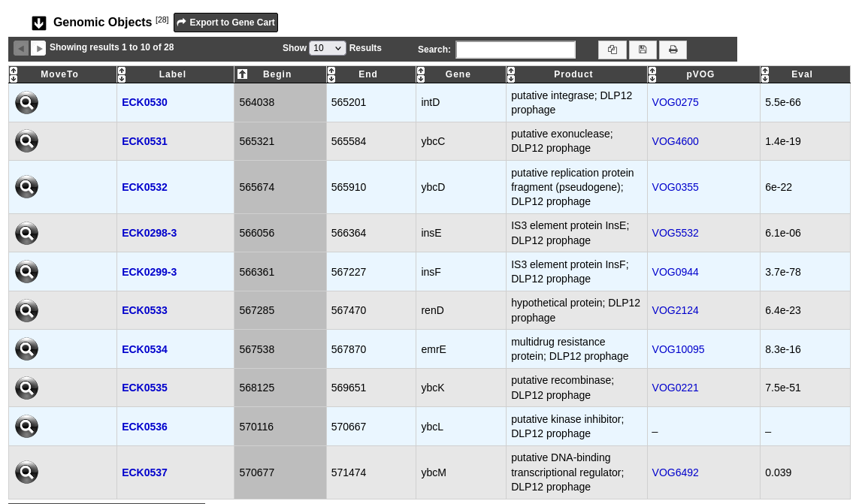This screenshot has width=859, height=504.
Task: Click the Begin value 564038
Action: click(x=257, y=102)
